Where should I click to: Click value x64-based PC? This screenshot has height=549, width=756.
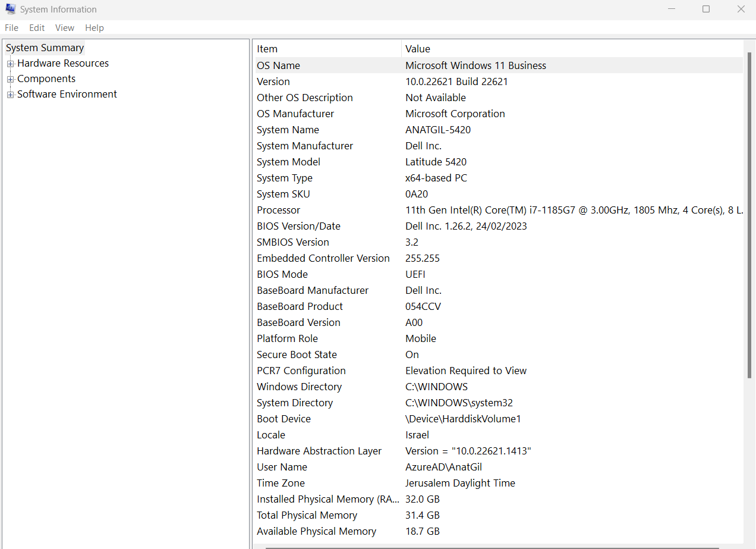point(436,178)
